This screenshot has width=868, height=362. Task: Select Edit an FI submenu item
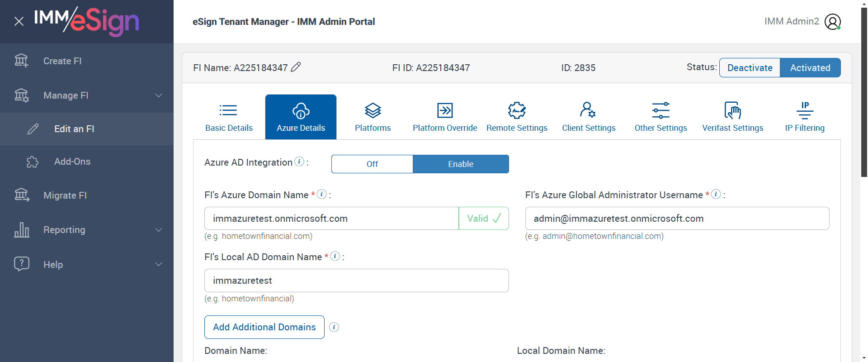coord(87,129)
